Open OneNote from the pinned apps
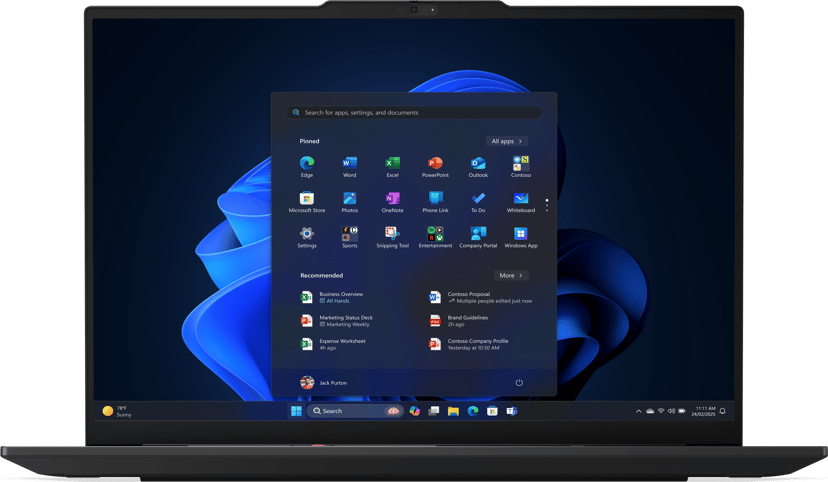This screenshot has width=828, height=482. click(392, 202)
